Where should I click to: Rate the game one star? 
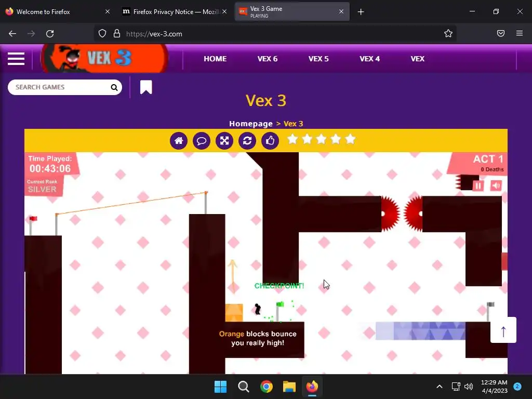click(292, 139)
